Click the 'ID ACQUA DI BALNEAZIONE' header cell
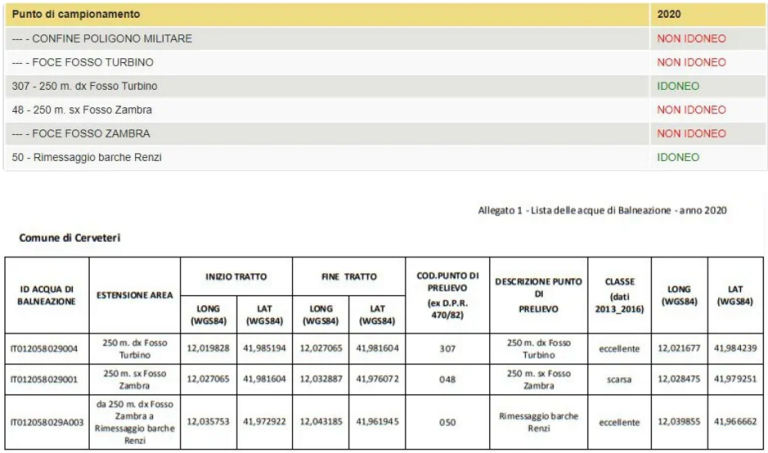 pyautogui.click(x=47, y=295)
